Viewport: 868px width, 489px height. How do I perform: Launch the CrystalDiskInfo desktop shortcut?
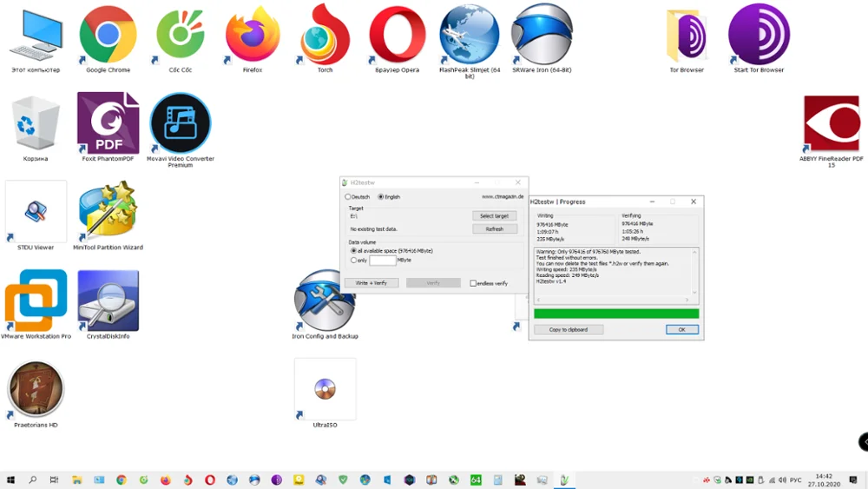(x=108, y=305)
